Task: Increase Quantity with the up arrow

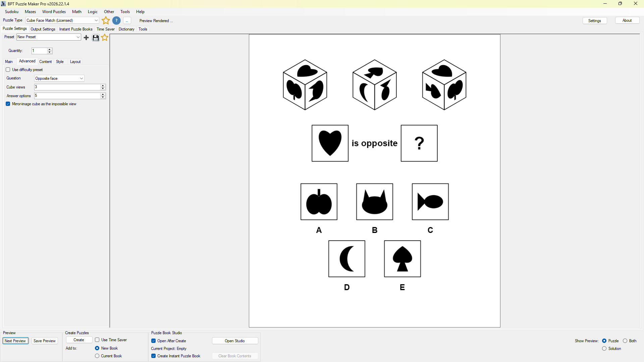Action: (50, 49)
